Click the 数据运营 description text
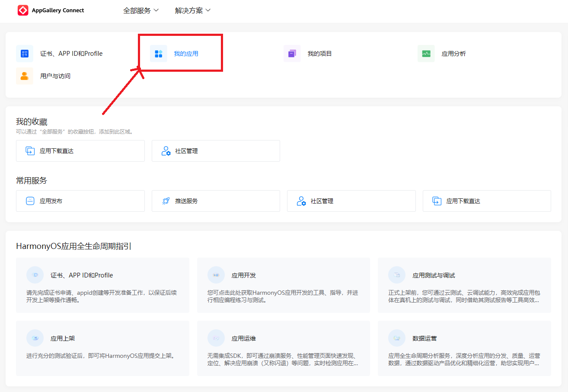Screen dimensions: 568x392 (464, 360)
